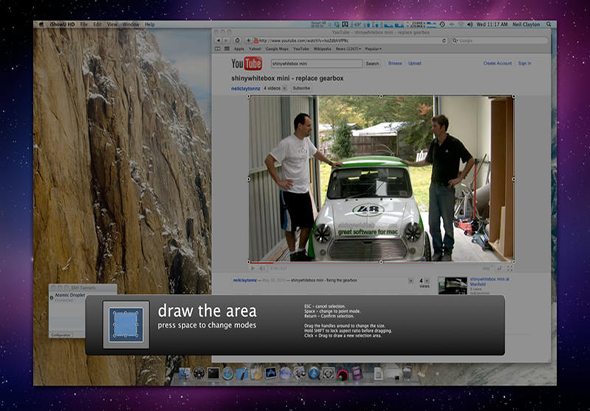Open the channel link below the video title
This screenshot has height=411, width=590.
pos(245,88)
